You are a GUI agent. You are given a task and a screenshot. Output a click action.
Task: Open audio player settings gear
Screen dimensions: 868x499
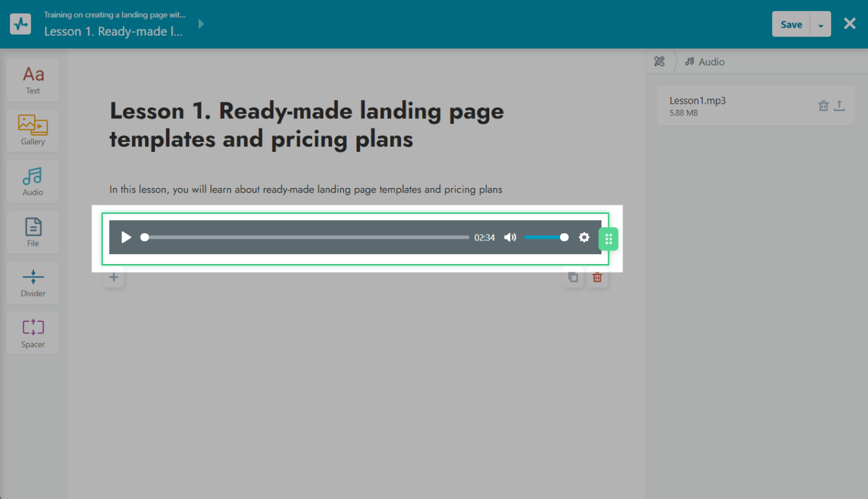click(x=584, y=237)
